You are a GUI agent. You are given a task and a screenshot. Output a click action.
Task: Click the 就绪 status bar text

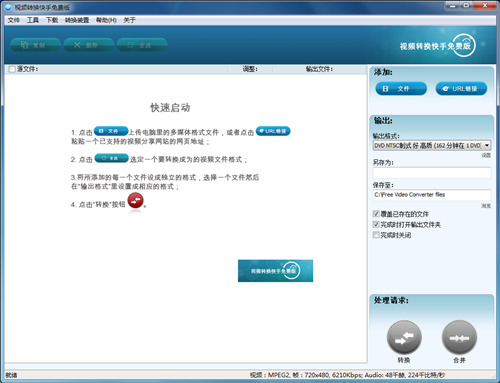tap(11, 375)
